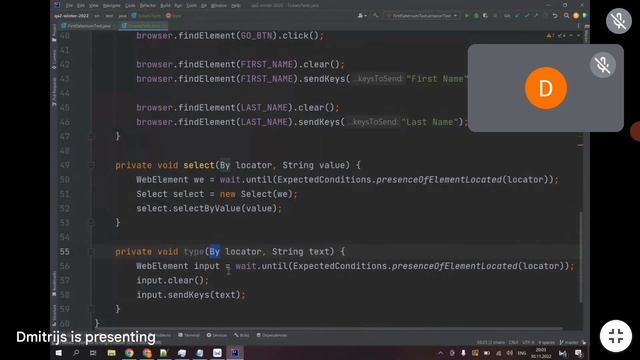Click the highlighted By in type method
640x360 pixels.
(x=214, y=251)
